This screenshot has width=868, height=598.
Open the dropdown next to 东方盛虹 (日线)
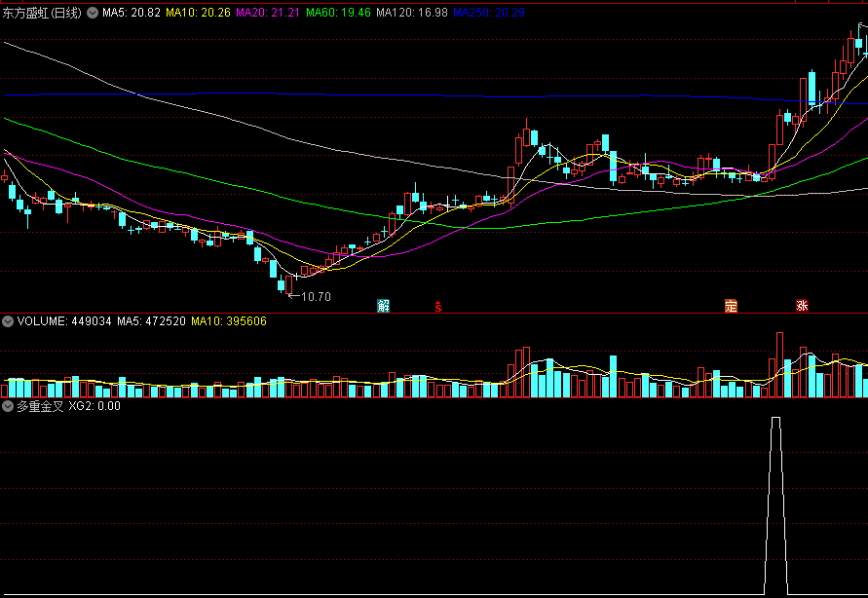point(93,12)
